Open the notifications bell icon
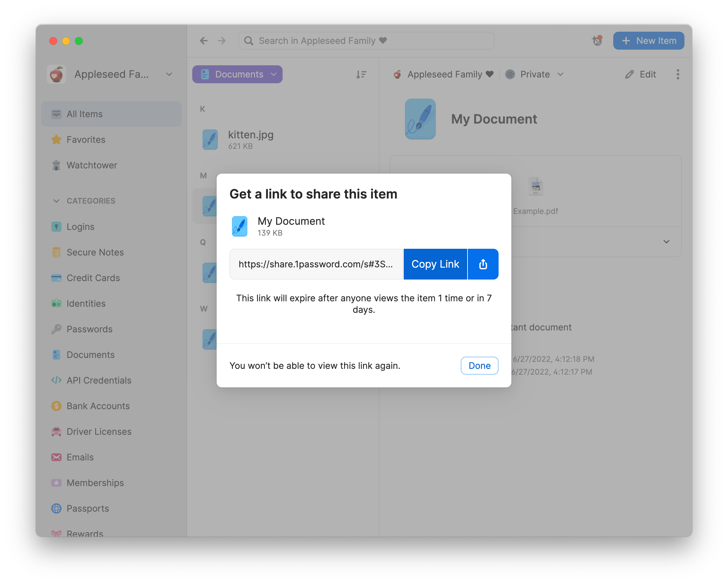This screenshot has width=728, height=584. (x=597, y=40)
